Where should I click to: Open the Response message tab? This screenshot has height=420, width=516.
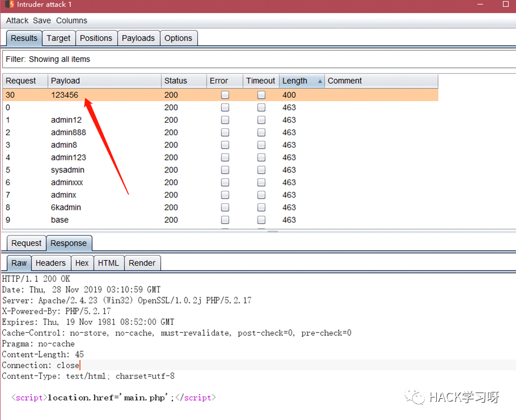[x=69, y=244]
